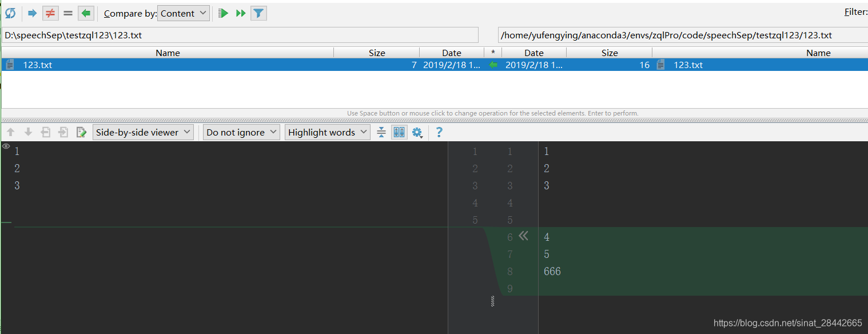Open the Side-by-side viewer dropdown
Screen dimensions: 868x334
(143, 132)
